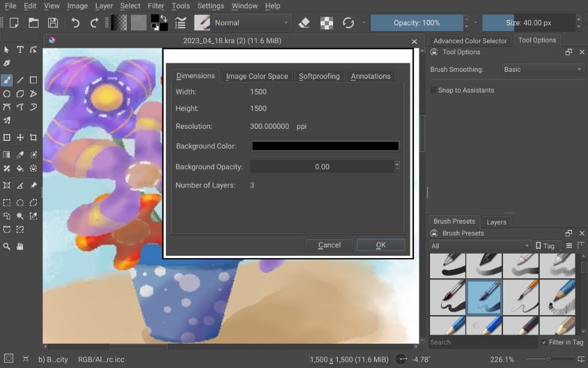Choose the Pan hand tool
This screenshot has width=588, height=368.
[x=20, y=246]
